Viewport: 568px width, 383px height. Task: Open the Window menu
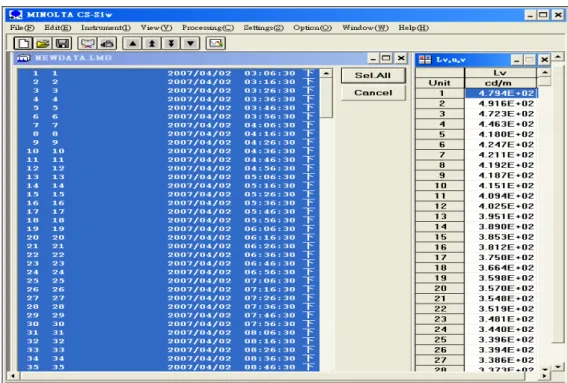pos(365,28)
